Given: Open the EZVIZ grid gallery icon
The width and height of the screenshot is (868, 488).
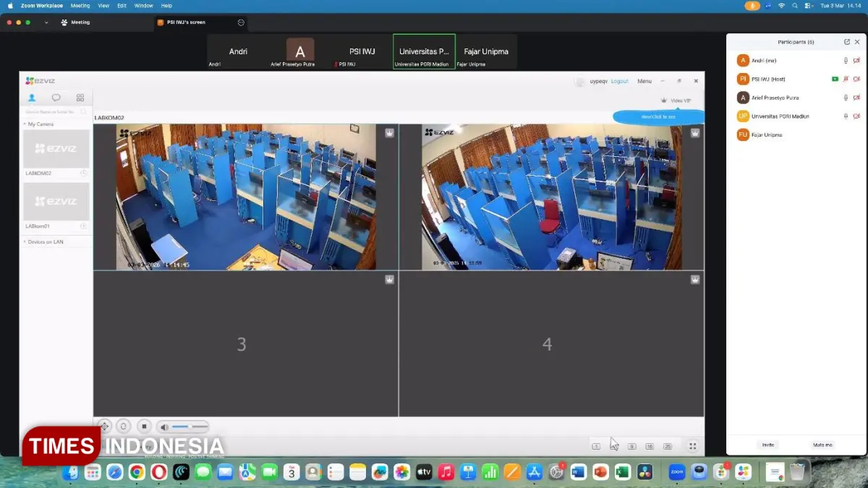Looking at the screenshot, I should click(80, 98).
